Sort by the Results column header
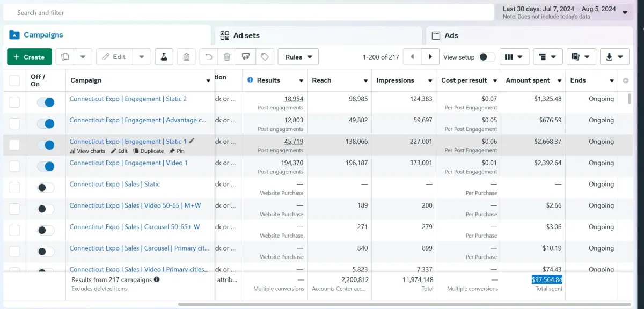 click(x=268, y=80)
